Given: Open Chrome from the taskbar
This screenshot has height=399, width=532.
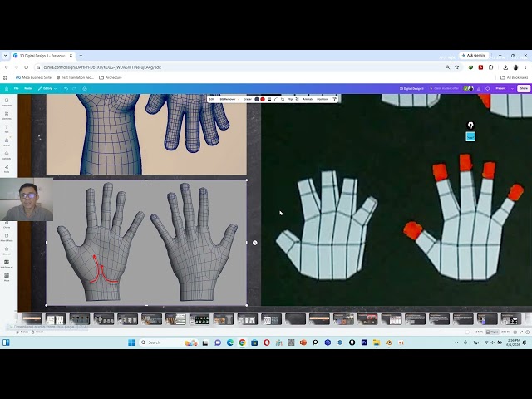Looking at the screenshot, I should 242,342.
